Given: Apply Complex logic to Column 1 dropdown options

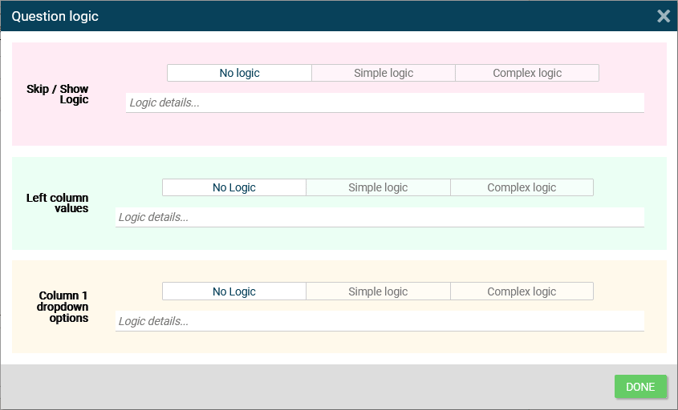Looking at the screenshot, I should point(521,292).
